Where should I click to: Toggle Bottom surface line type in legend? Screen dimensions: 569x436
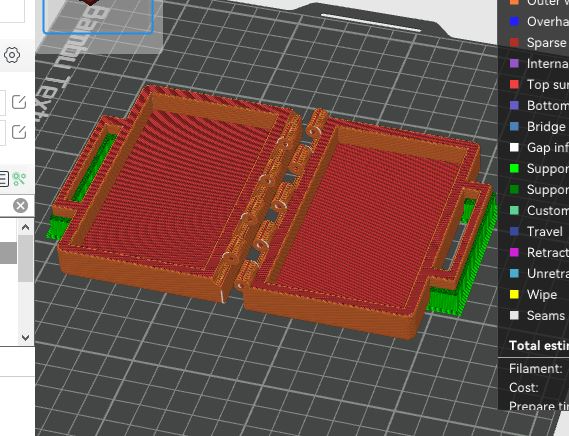[x=540, y=105]
